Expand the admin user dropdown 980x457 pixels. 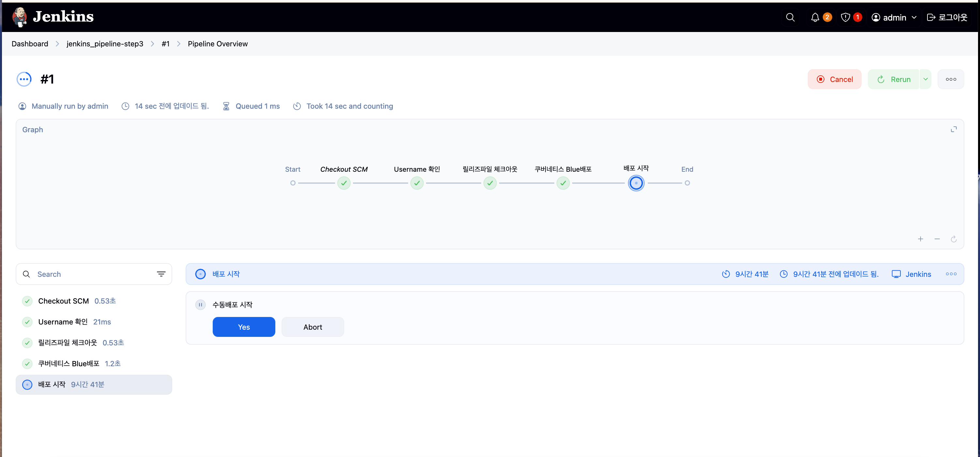913,18
